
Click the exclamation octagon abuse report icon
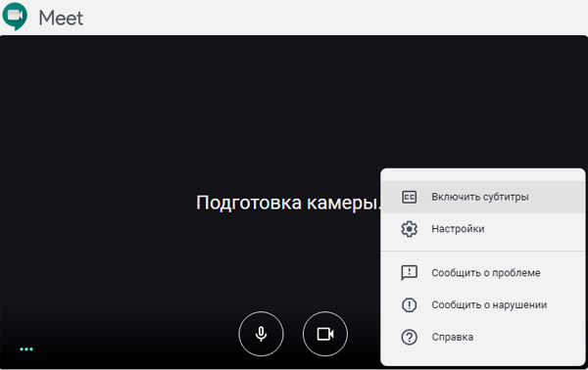[x=409, y=304]
